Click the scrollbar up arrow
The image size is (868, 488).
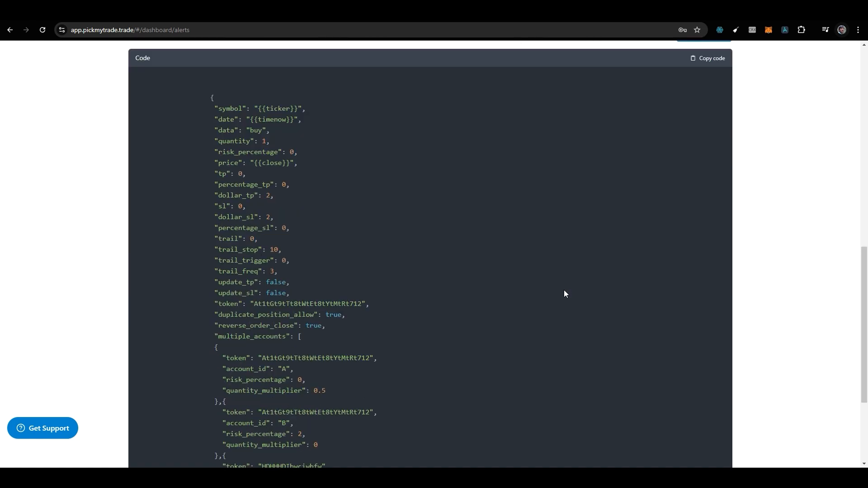pos(864,45)
